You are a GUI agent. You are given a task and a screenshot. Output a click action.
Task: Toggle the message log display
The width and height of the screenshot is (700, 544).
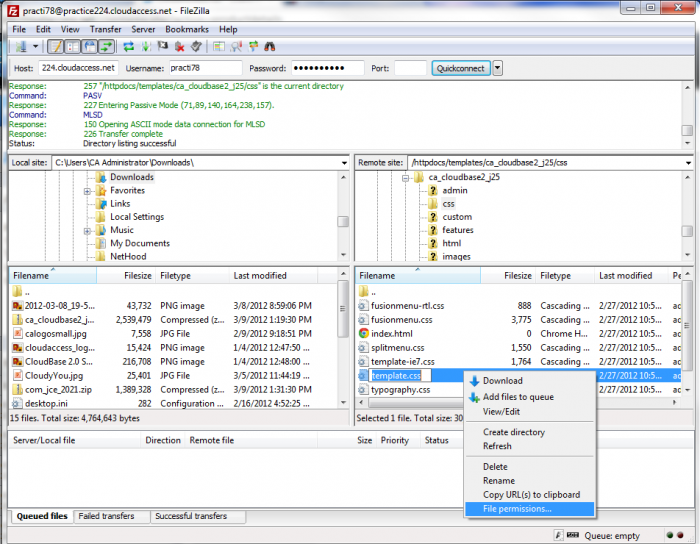tap(55, 46)
